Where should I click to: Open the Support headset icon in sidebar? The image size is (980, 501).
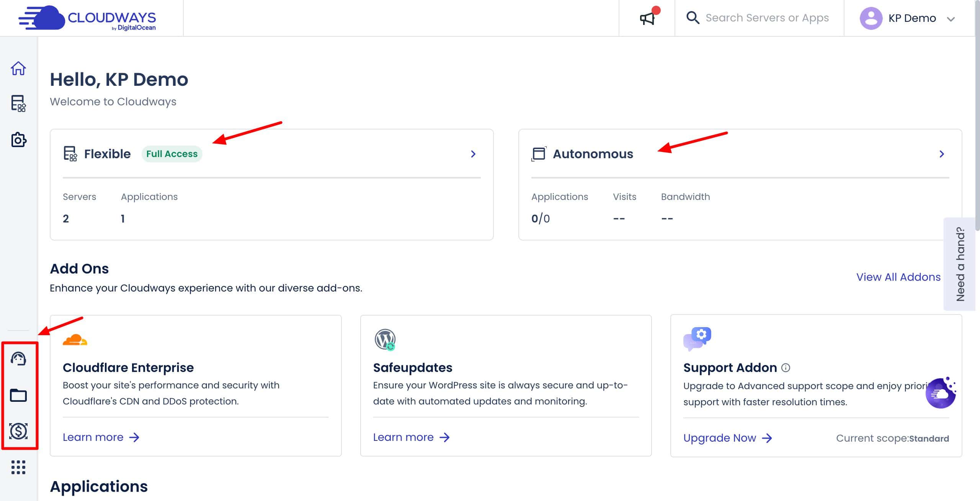coord(18,359)
